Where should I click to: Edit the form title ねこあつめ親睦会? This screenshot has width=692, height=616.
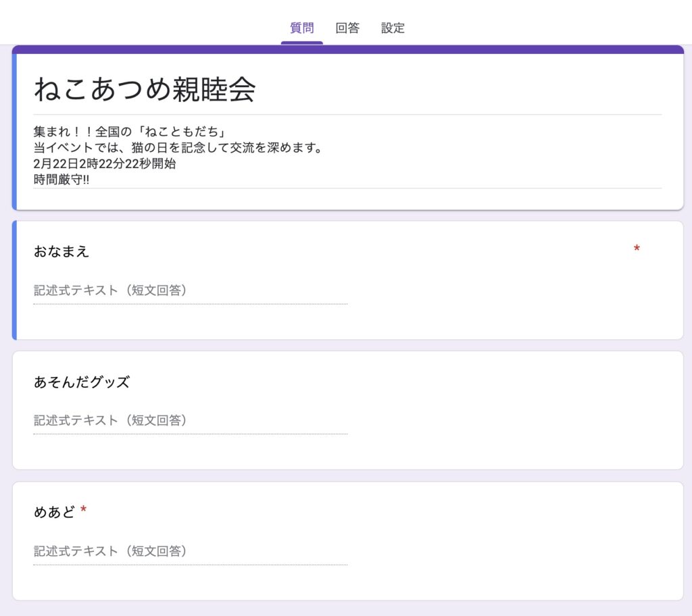[x=145, y=88]
